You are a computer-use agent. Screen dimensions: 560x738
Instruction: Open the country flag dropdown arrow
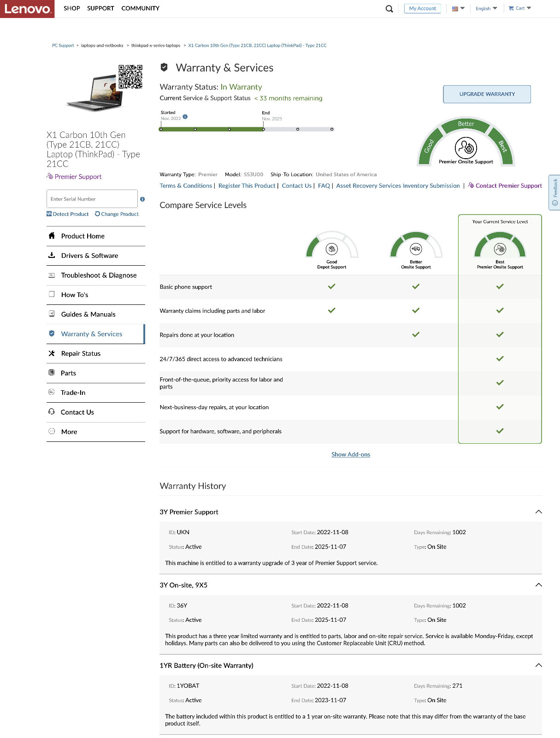(462, 8)
